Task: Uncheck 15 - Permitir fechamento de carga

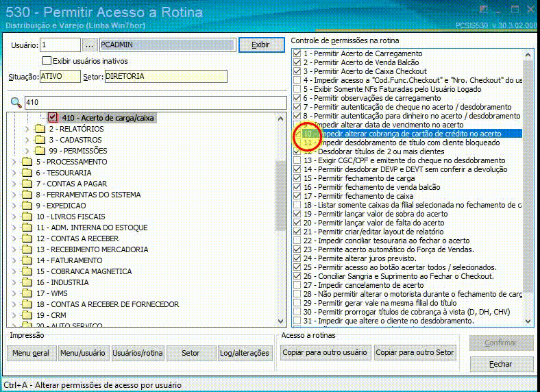Action: coord(297,178)
